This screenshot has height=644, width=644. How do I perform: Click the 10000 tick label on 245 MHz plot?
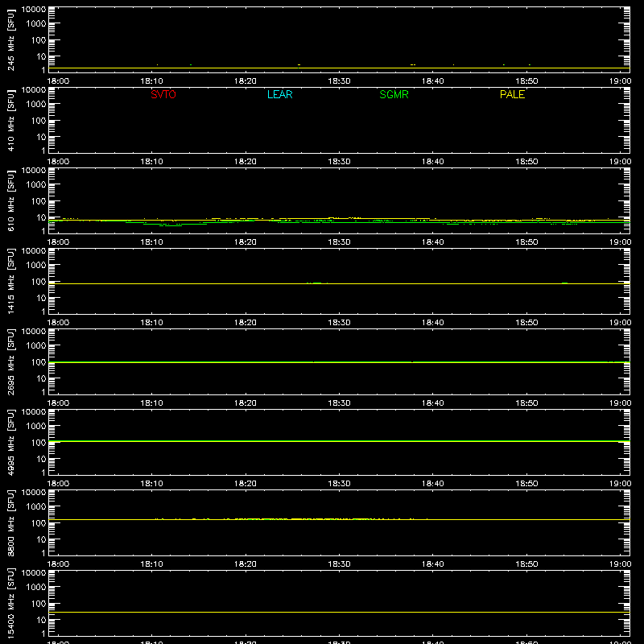point(34,10)
